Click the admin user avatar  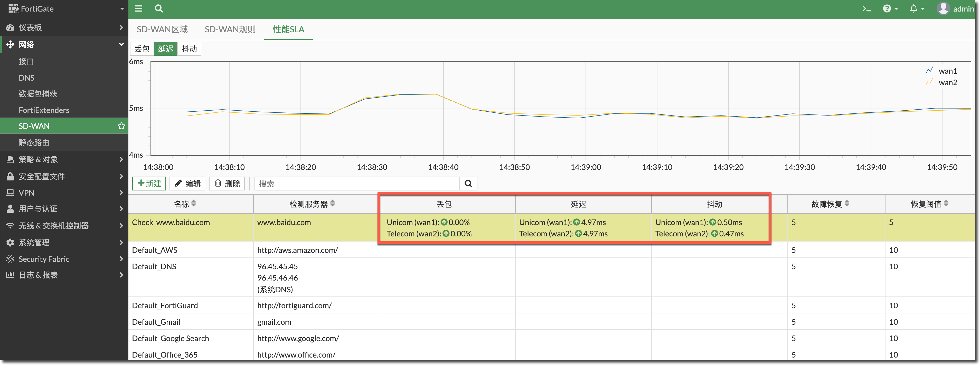[943, 8]
